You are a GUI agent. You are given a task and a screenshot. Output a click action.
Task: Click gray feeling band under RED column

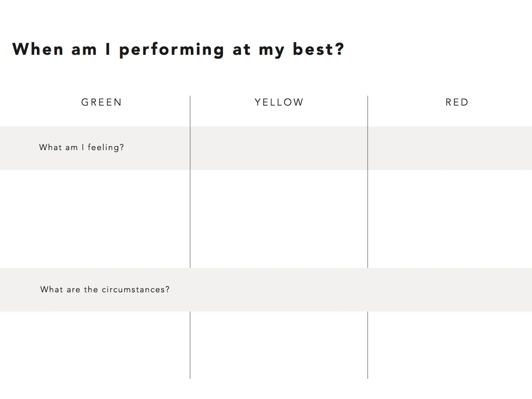click(450, 148)
